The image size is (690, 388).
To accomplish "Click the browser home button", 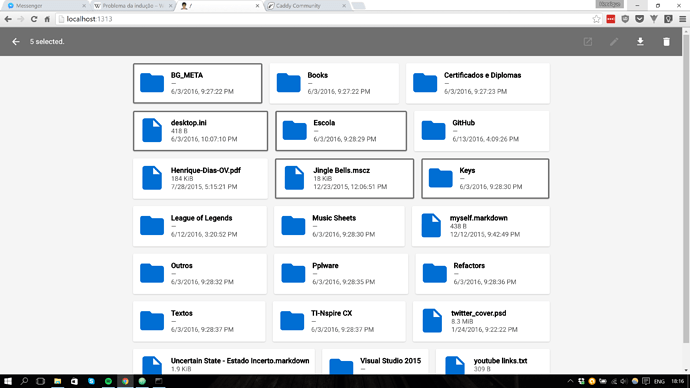I will pos(47,19).
